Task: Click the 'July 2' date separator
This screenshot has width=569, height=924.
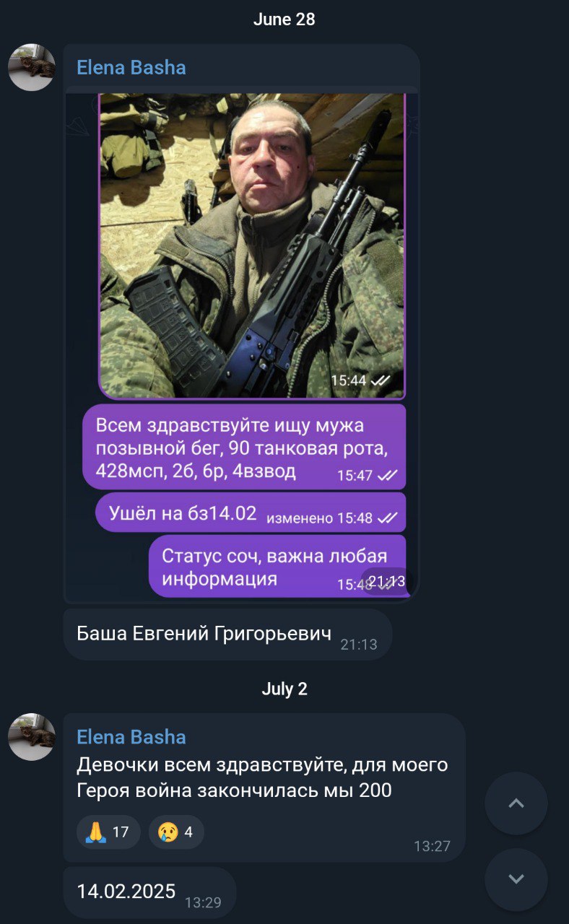Action: 284,689
